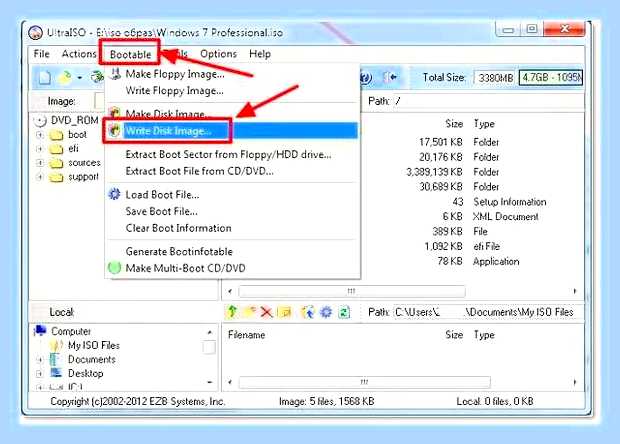The width and height of the screenshot is (620, 444).
Task: Click the horizontal scrollbar thumb of Local file list
Action: tap(365, 382)
